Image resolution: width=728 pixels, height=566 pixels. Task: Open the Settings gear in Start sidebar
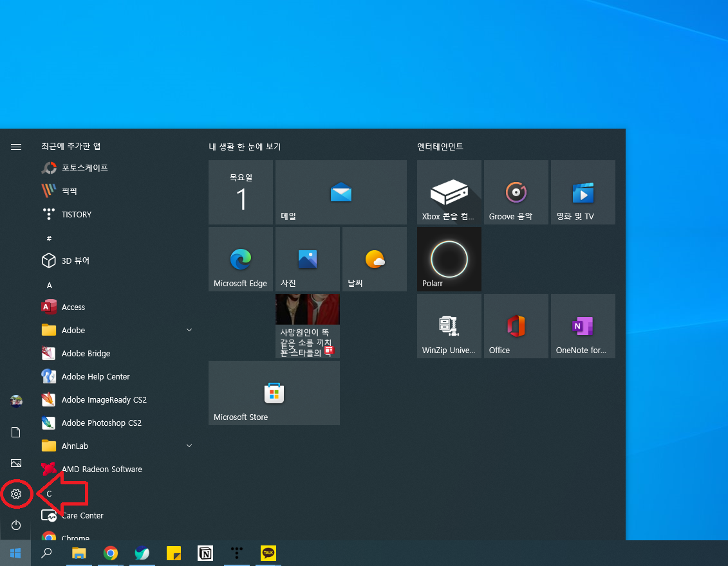coord(16,494)
